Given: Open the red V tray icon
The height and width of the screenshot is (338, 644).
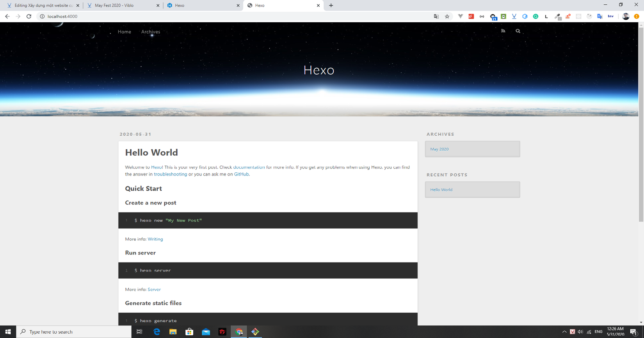Looking at the screenshot, I should tap(572, 332).
